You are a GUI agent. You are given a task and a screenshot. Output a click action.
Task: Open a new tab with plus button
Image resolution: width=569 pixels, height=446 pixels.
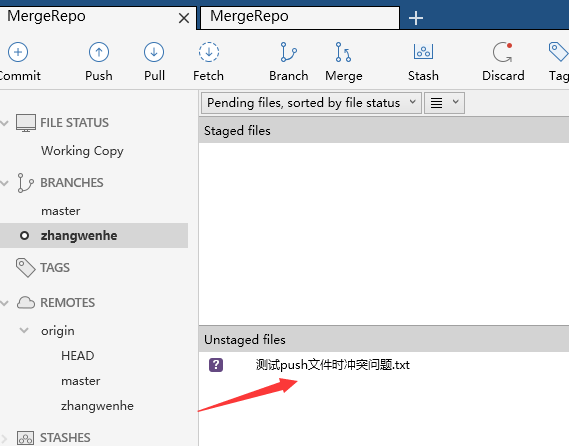tap(416, 18)
